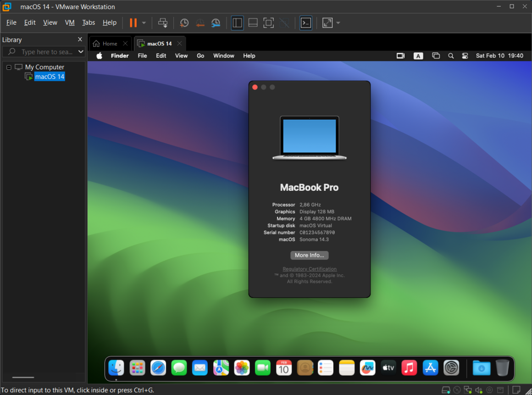Click the Library search field
This screenshot has height=395, width=532.
(x=43, y=51)
